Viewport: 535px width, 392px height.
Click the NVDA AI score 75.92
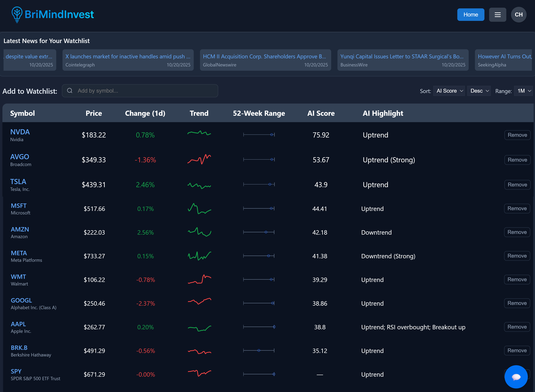(321, 135)
